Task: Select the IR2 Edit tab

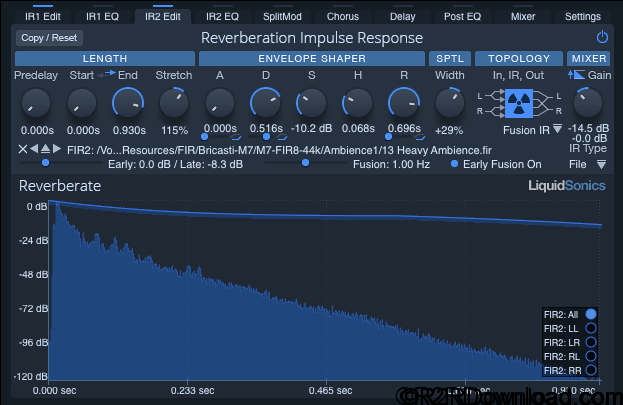Action: click(x=163, y=16)
